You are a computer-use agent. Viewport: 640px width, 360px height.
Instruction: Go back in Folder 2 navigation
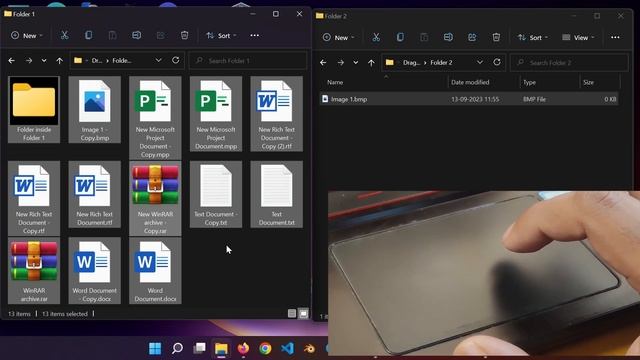click(x=323, y=62)
